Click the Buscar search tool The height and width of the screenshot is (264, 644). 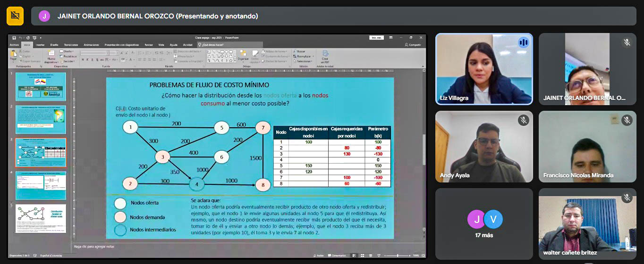299,51
